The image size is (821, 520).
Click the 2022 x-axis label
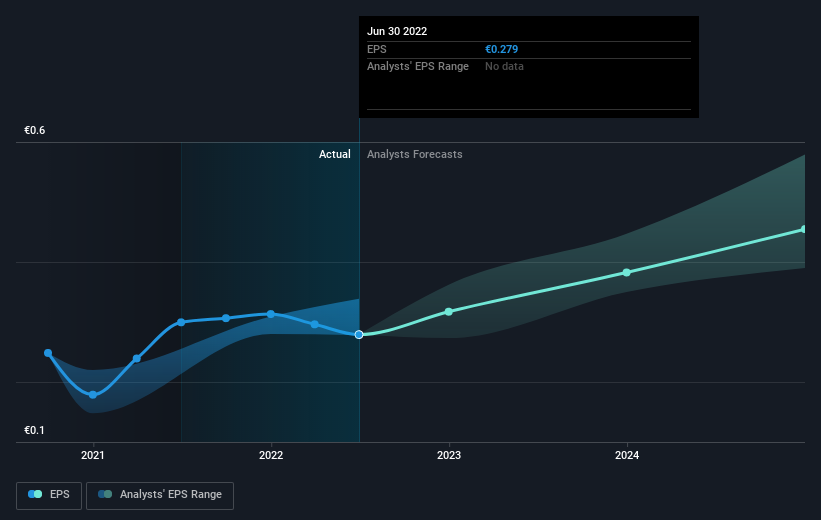coord(271,455)
